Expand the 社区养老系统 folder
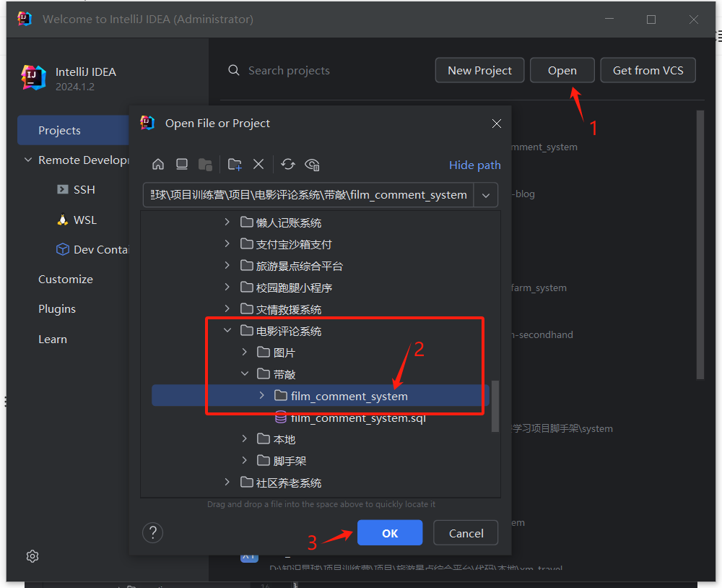Screen dimensions: 722x588 227,482
